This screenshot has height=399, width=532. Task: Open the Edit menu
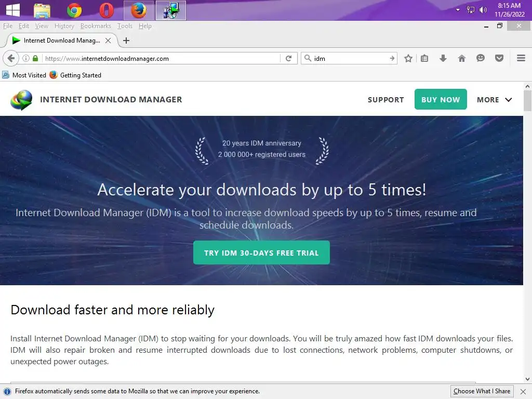click(23, 26)
